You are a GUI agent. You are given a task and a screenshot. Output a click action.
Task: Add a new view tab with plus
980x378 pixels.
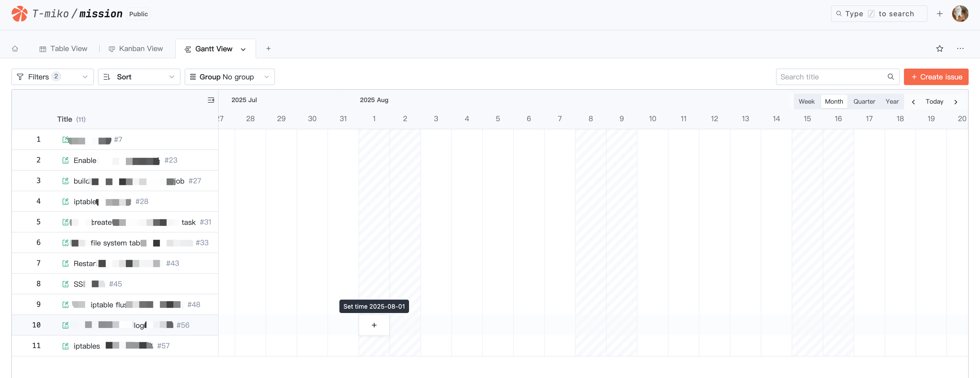coord(268,49)
